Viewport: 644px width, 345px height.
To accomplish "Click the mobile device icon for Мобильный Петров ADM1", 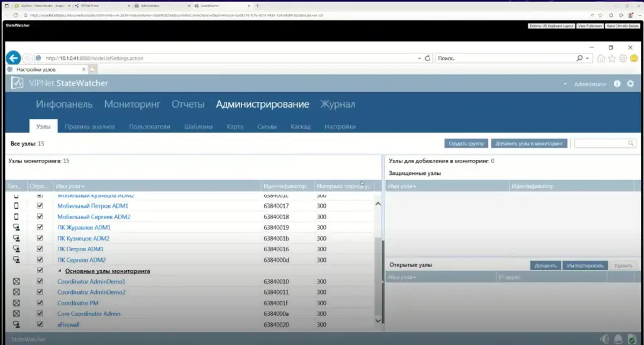I will pos(16,206).
